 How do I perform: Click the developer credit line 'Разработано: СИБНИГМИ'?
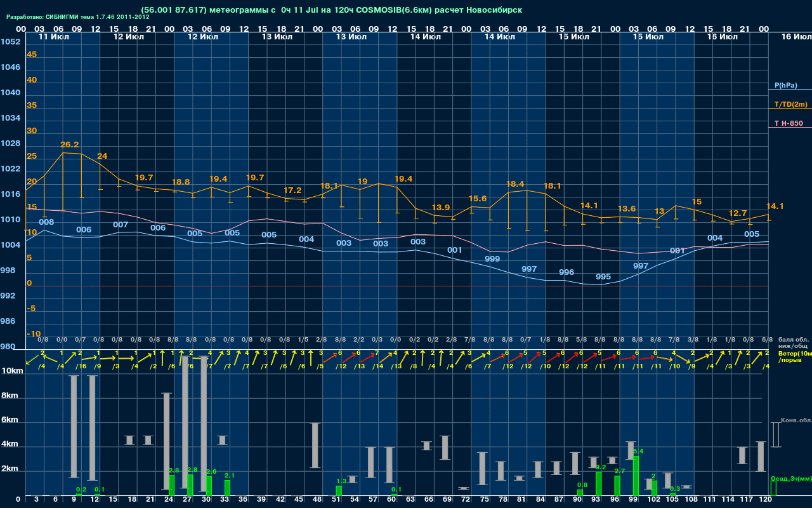(x=78, y=17)
